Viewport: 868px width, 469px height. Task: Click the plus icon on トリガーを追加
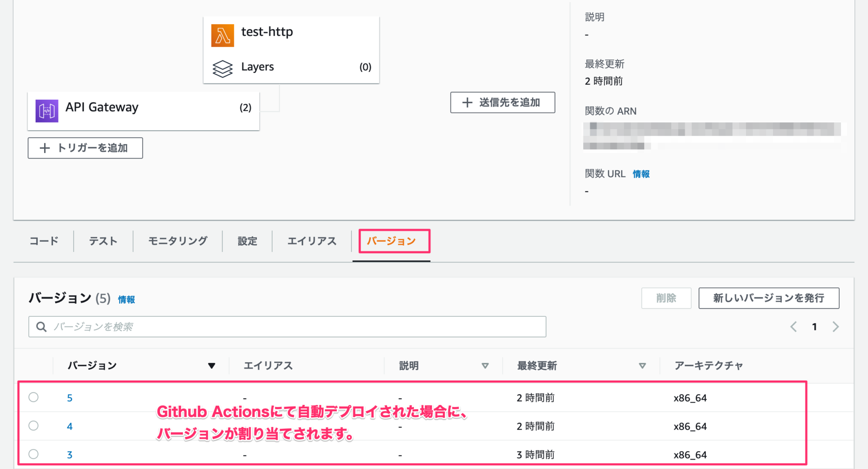(x=44, y=148)
